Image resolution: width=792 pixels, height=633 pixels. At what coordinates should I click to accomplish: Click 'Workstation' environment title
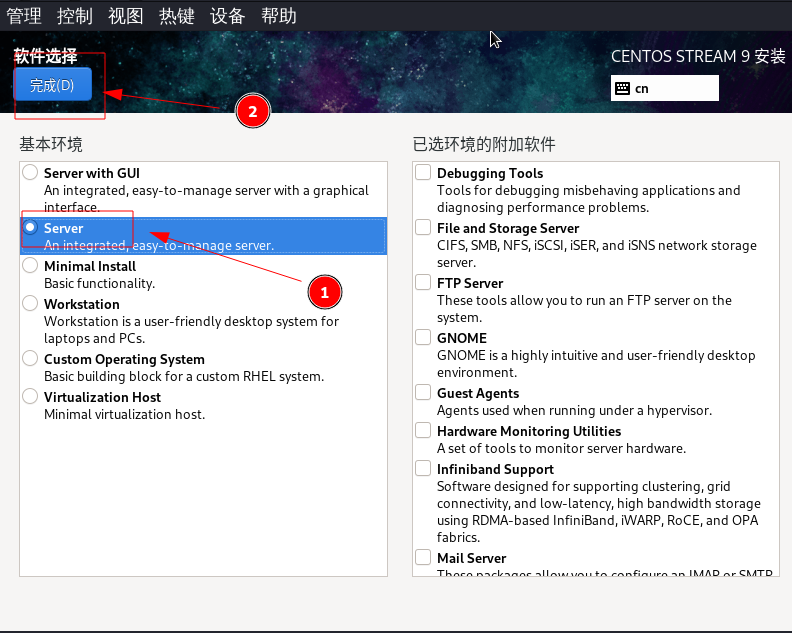coord(82,304)
